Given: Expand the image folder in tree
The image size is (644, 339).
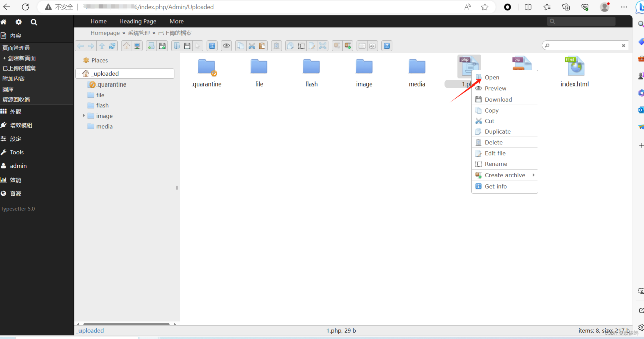Looking at the screenshot, I should tap(84, 116).
